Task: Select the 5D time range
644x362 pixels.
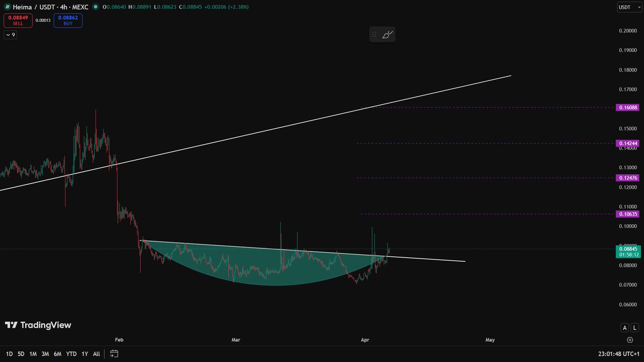Action: click(21, 354)
